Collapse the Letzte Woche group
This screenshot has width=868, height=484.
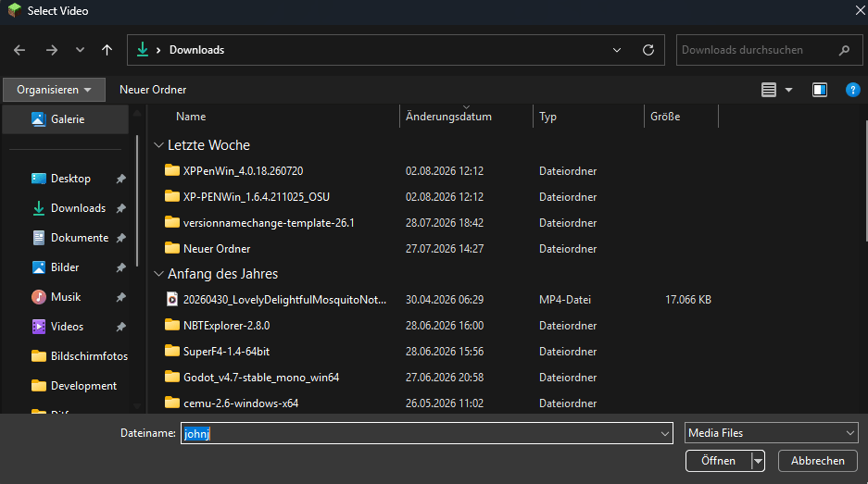[158, 145]
